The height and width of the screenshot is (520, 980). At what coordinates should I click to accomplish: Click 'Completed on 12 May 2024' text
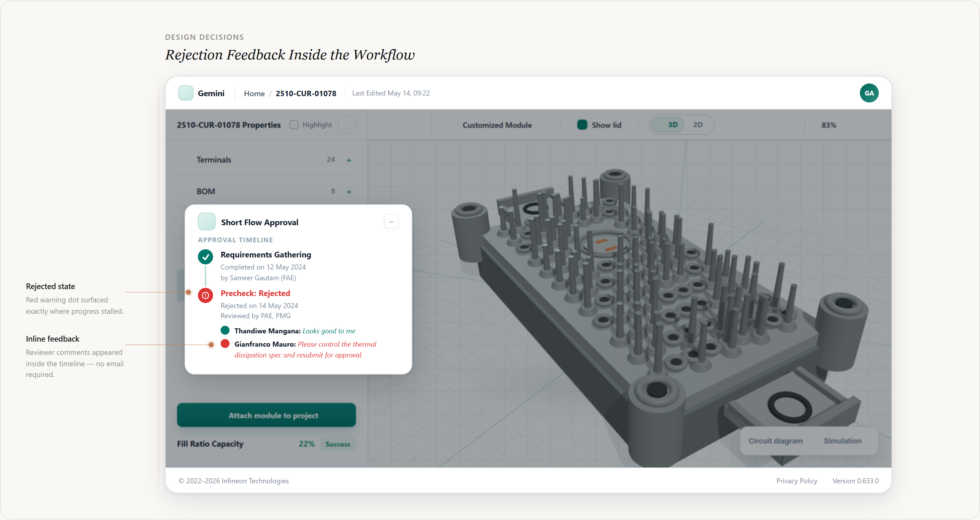[x=263, y=267]
